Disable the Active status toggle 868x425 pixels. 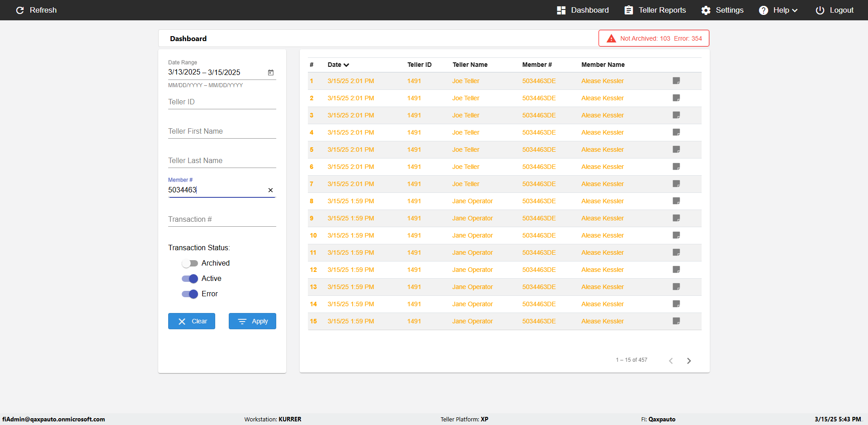(x=190, y=279)
